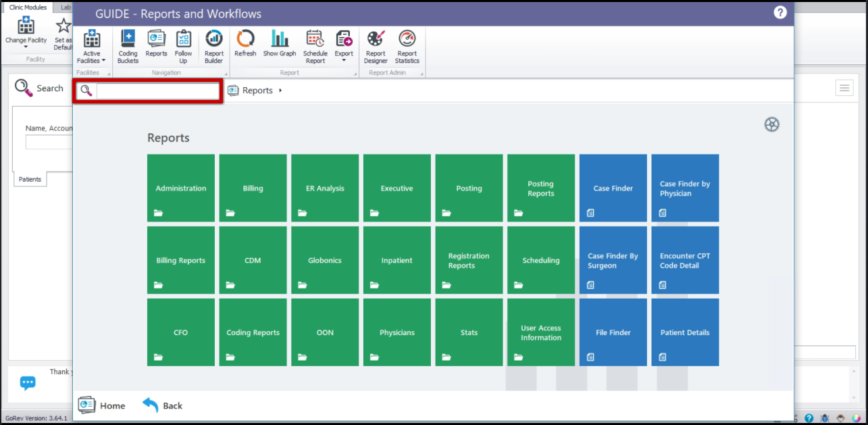The height and width of the screenshot is (425, 868).
Task: View Report Statistics
Action: (x=407, y=47)
